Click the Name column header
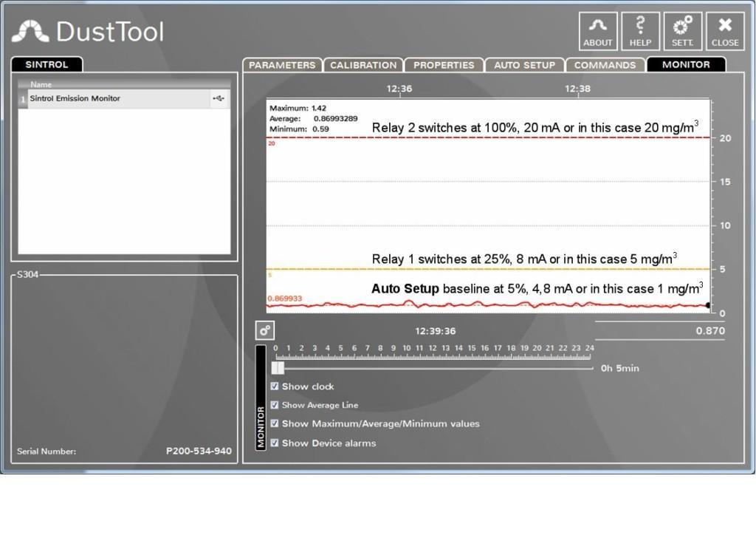 (41, 84)
